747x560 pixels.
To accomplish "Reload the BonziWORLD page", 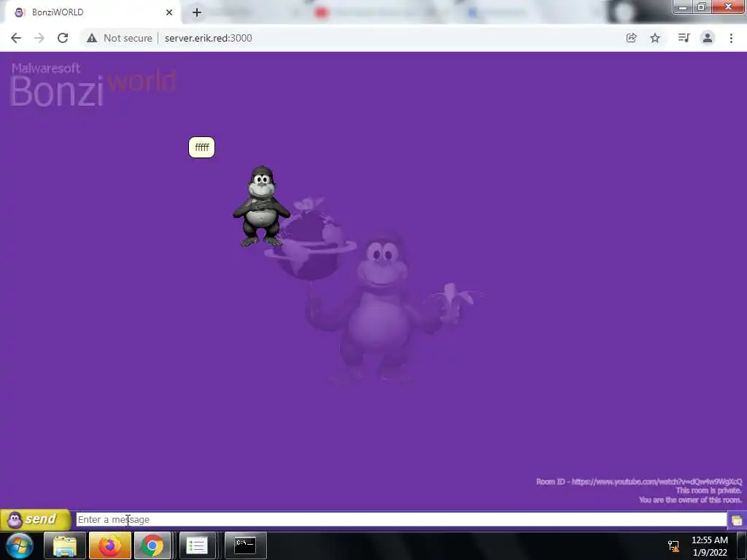I will (x=63, y=38).
